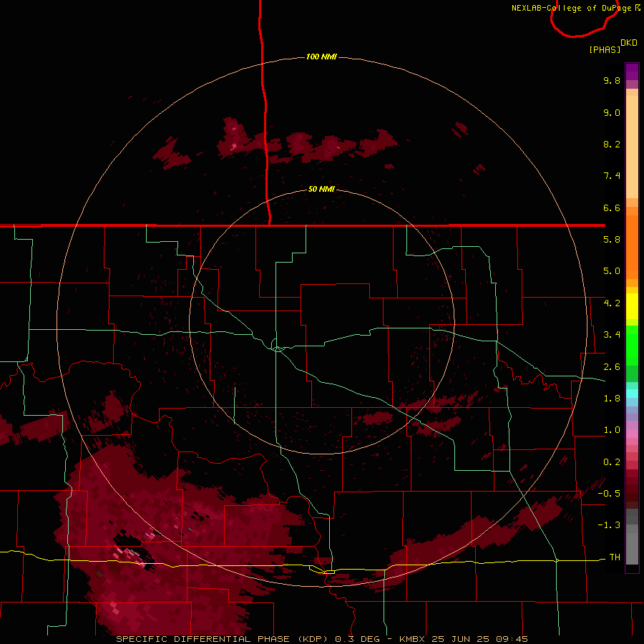
Task: Click the 1.0 color scale value
Action: (x=612, y=430)
